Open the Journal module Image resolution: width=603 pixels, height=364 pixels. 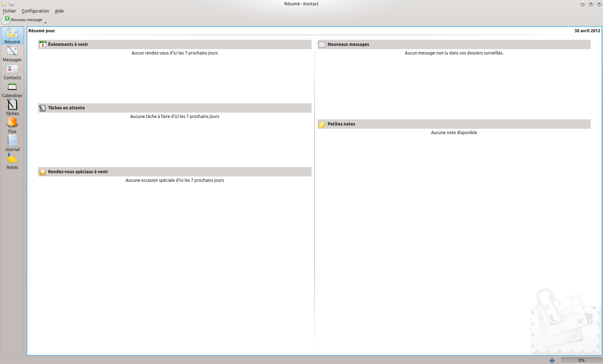(12, 143)
